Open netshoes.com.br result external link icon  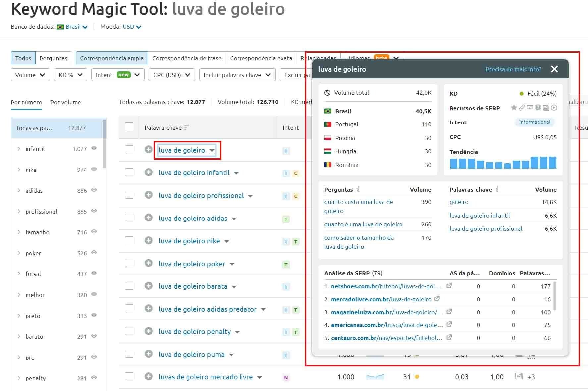[449, 286]
